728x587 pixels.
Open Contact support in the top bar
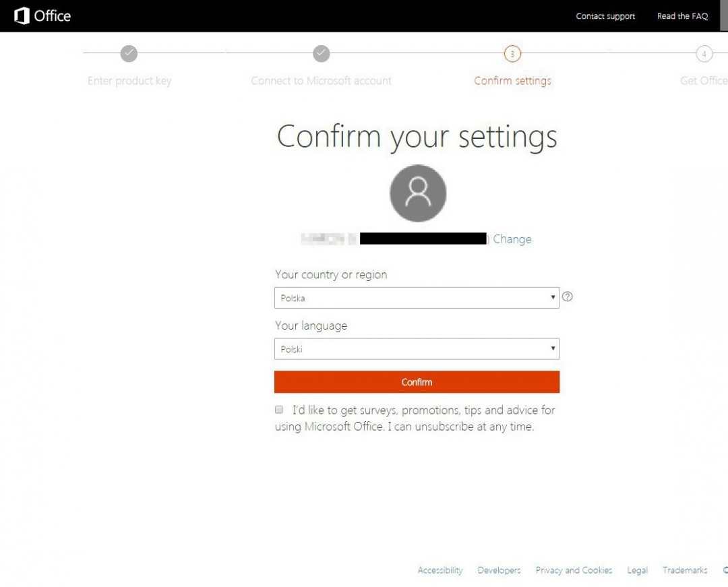tap(605, 16)
